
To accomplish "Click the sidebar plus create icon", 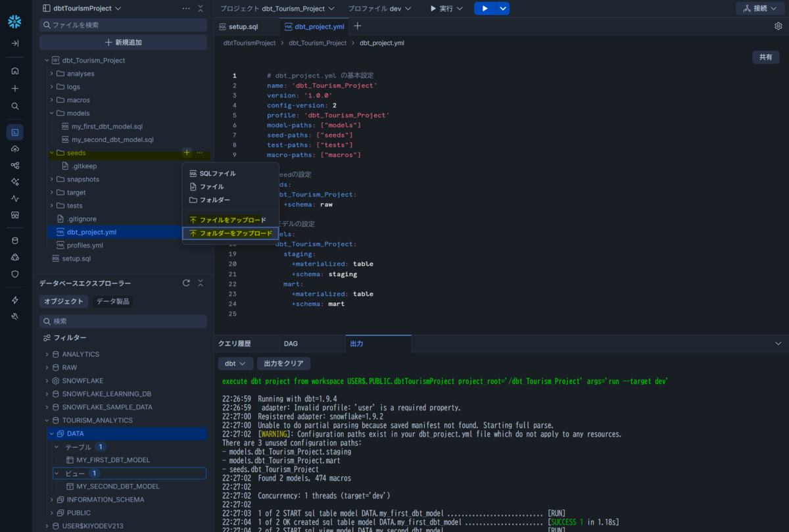I will [x=14, y=88].
